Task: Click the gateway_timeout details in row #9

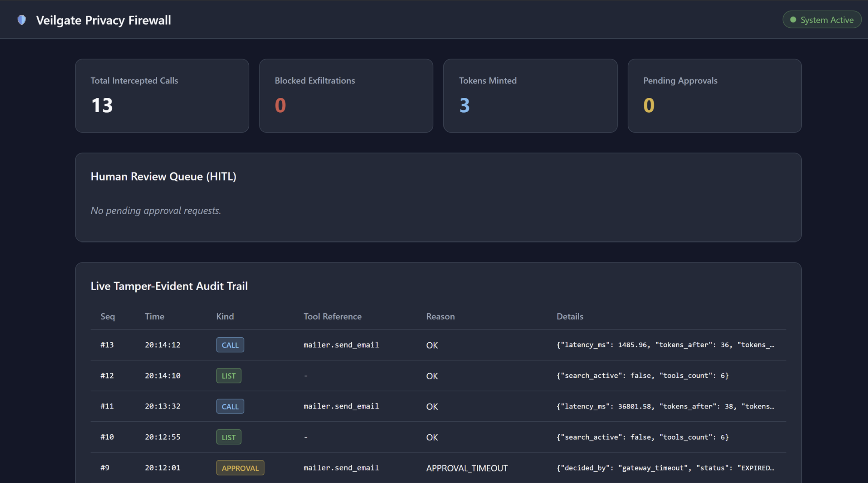Action: (x=665, y=468)
